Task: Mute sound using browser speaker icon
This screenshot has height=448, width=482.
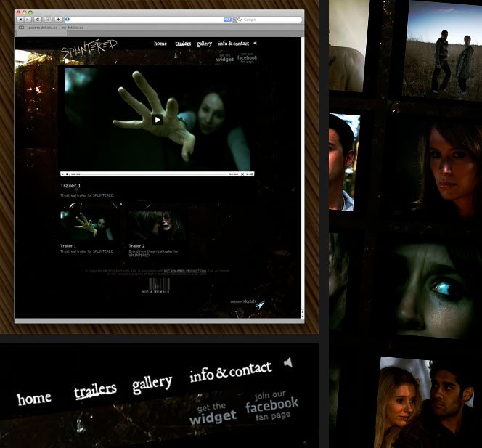Action: 255,44
